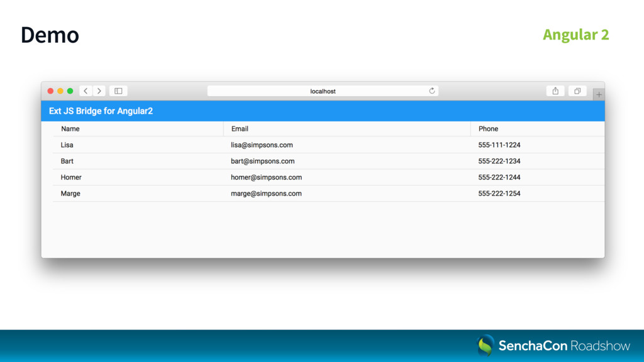Minimize window with yellow button
This screenshot has width=644, height=362.
60,90
